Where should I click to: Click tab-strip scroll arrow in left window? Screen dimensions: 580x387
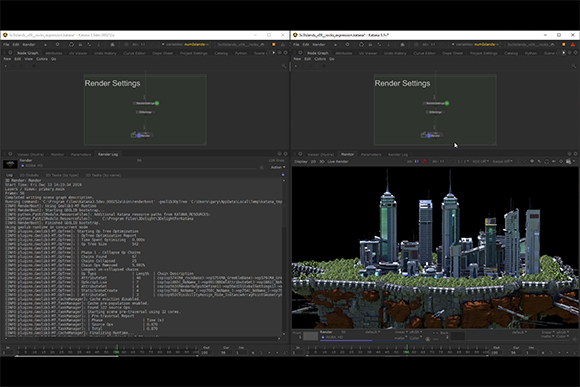click(274, 53)
